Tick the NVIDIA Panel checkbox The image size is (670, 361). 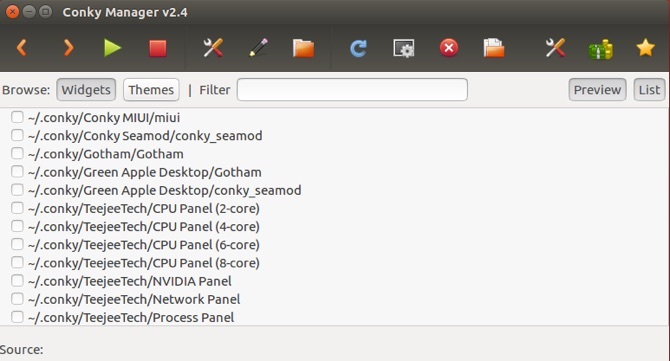pyautogui.click(x=17, y=281)
